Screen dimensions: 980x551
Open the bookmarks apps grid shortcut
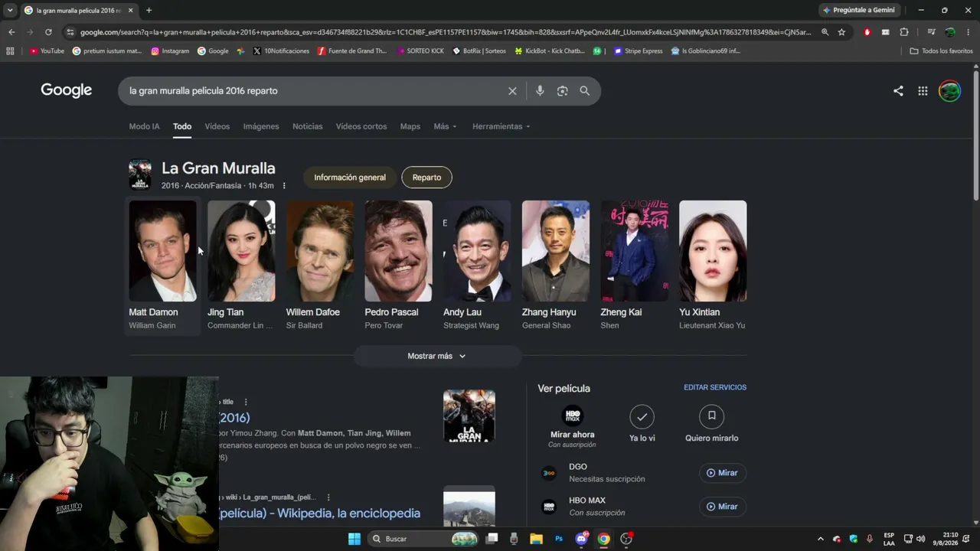10,51
